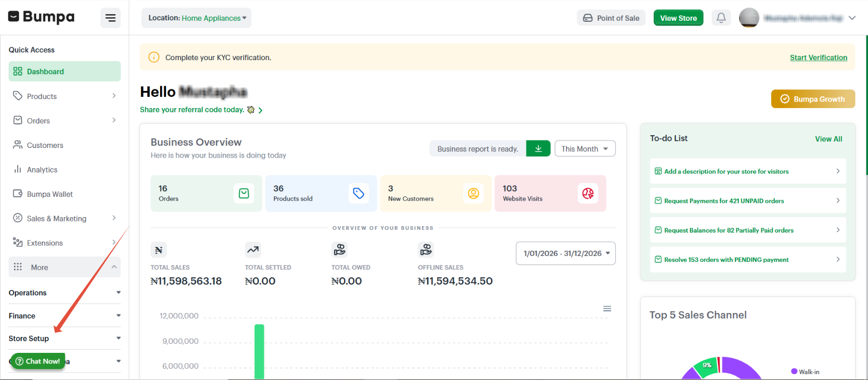868x380 pixels.
Task: Click the Extensions icon in sidebar
Action: [x=18, y=243]
